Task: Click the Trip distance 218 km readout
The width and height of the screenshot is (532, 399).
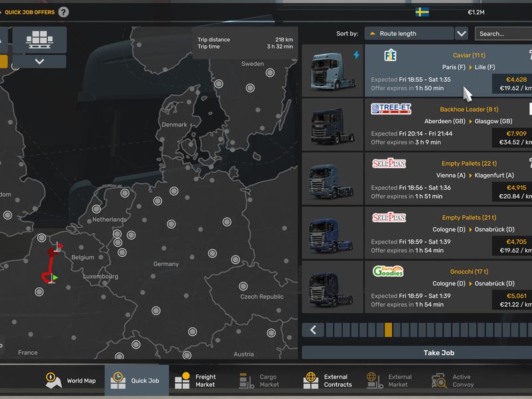Action: point(245,40)
